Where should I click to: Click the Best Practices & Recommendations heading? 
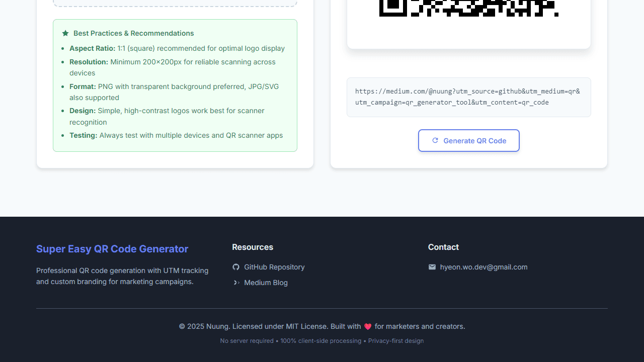click(x=133, y=33)
